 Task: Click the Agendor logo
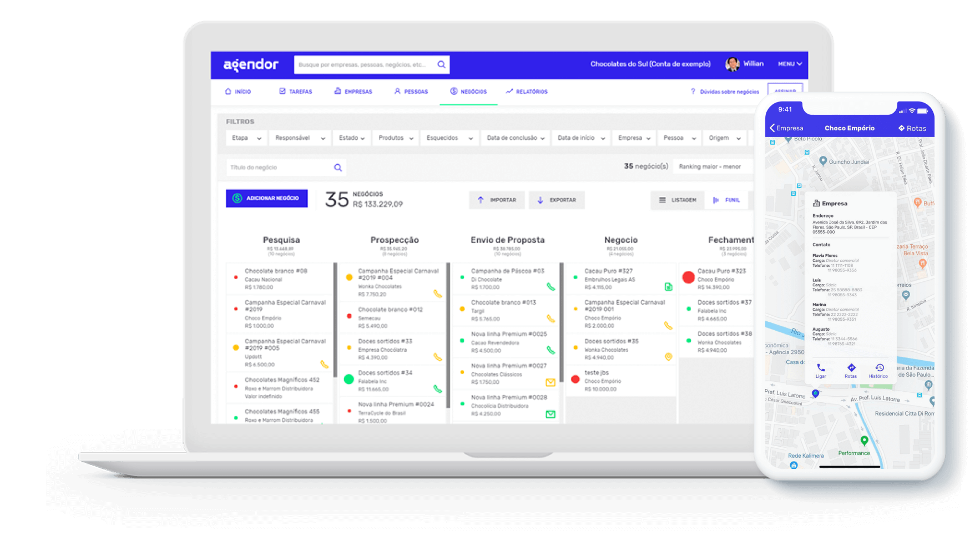click(x=251, y=64)
